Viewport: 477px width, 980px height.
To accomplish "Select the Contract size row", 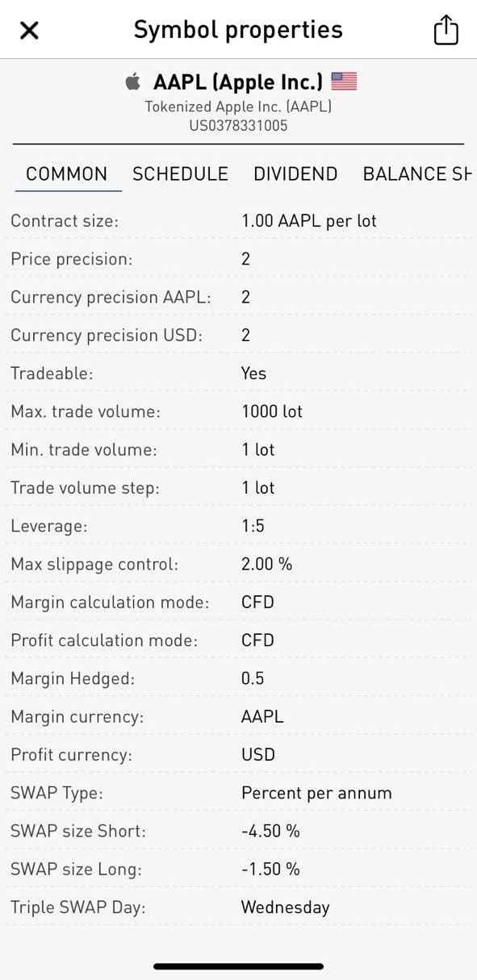I will pos(238,220).
